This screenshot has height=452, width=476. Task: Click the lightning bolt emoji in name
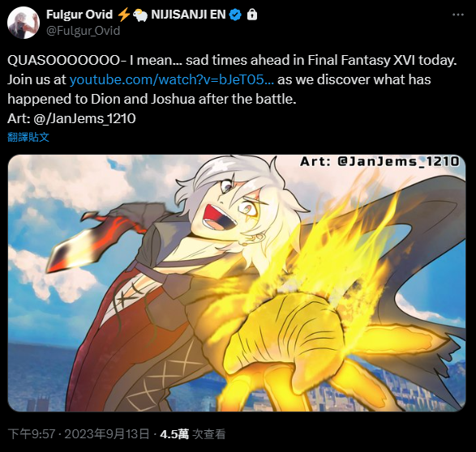tap(123, 15)
